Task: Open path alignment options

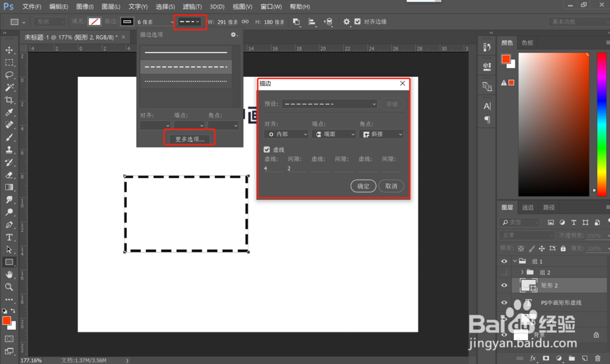Action: point(312,22)
